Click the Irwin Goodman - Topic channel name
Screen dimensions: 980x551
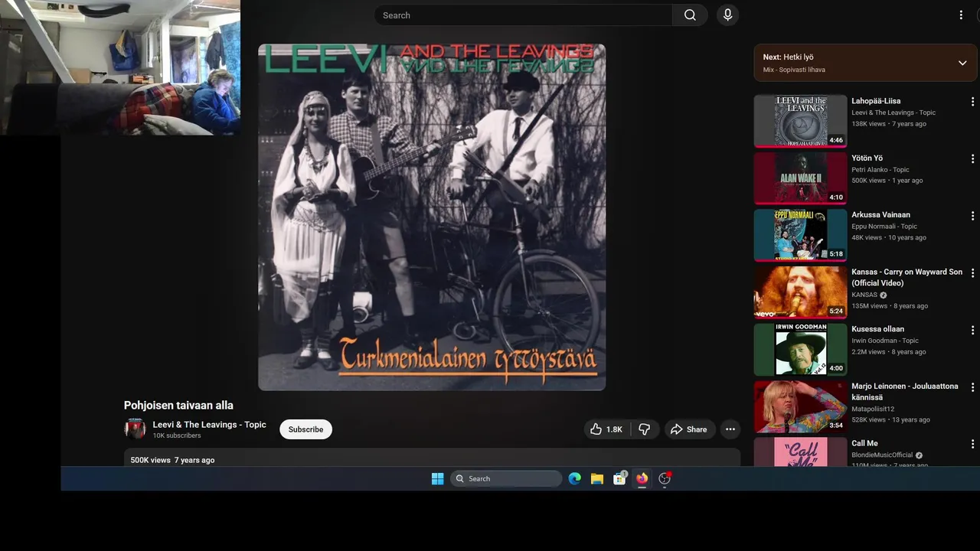coord(885,341)
